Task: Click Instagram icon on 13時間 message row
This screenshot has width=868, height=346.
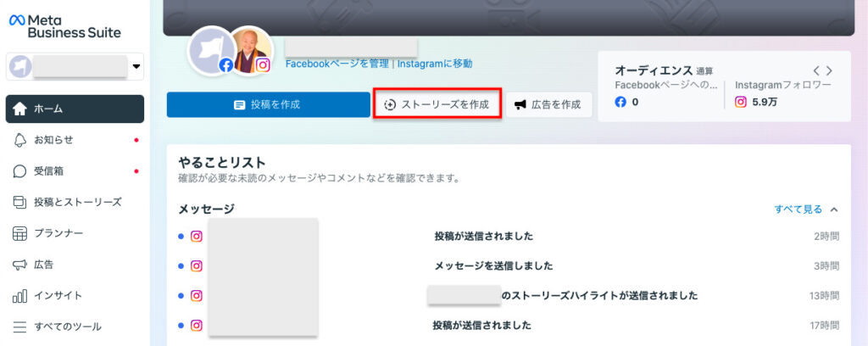Action: pyautogui.click(x=197, y=296)
